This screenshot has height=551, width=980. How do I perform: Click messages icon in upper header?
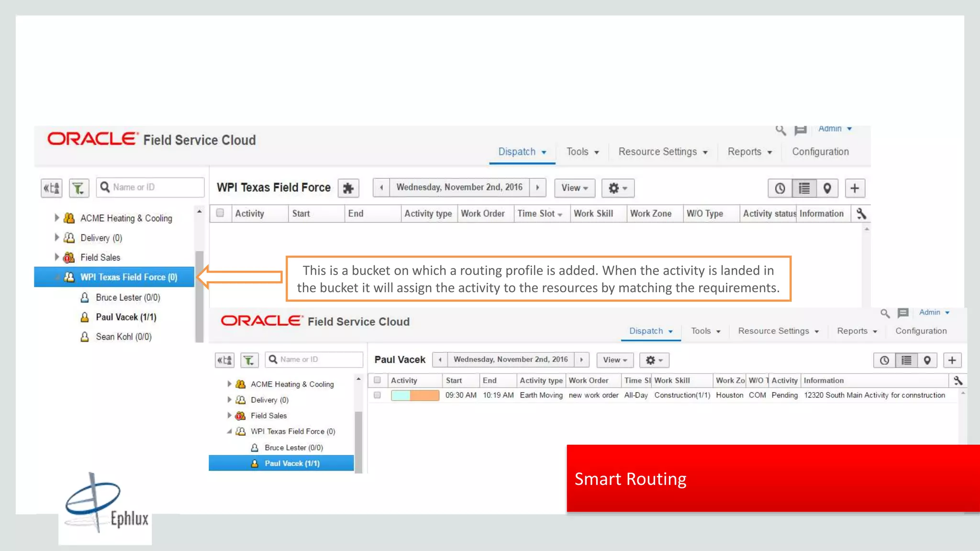click(x=801, y=130)
